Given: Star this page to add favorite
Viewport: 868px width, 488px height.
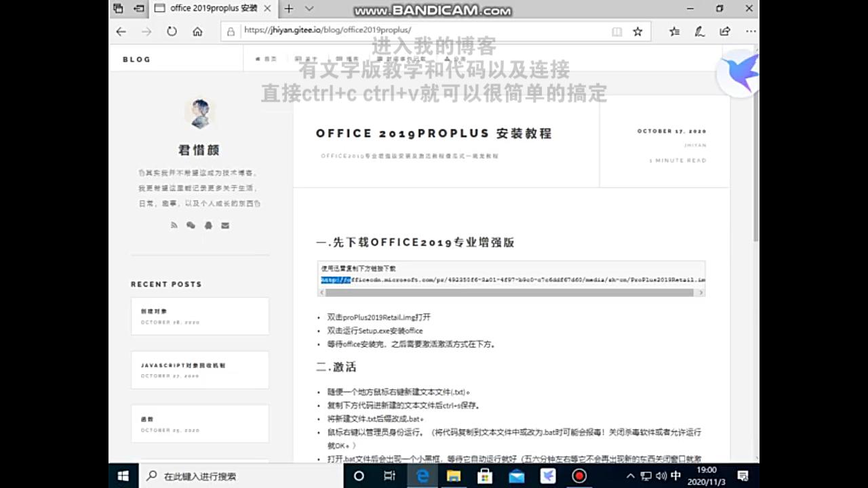Looking at the screenshot, I should (638, 31).
